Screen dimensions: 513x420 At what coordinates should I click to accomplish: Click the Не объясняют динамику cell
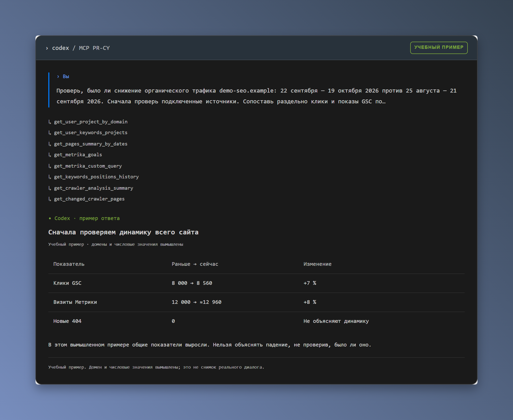[x=336, y=321]
